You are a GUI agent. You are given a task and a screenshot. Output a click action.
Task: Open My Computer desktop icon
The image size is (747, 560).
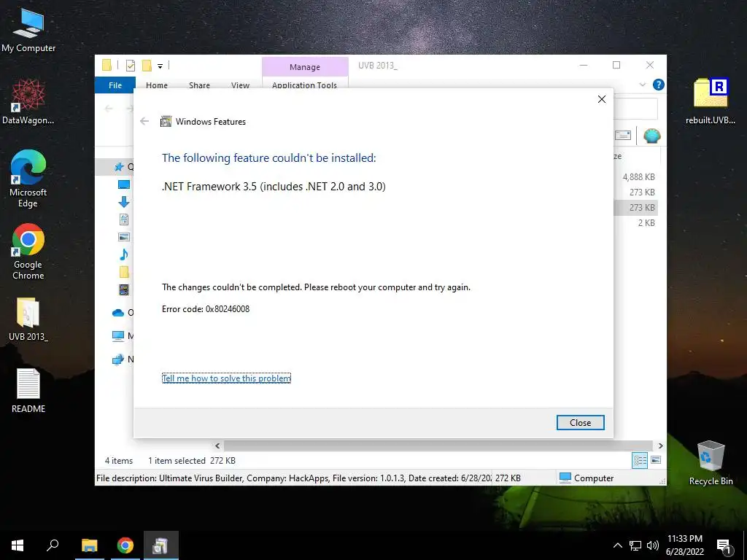pos(28,29)
